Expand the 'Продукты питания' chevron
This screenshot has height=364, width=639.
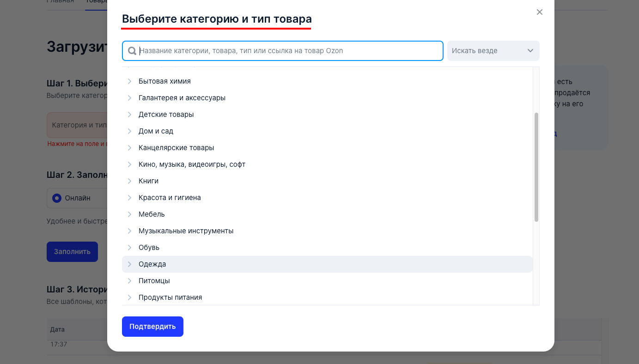[130, 297]
